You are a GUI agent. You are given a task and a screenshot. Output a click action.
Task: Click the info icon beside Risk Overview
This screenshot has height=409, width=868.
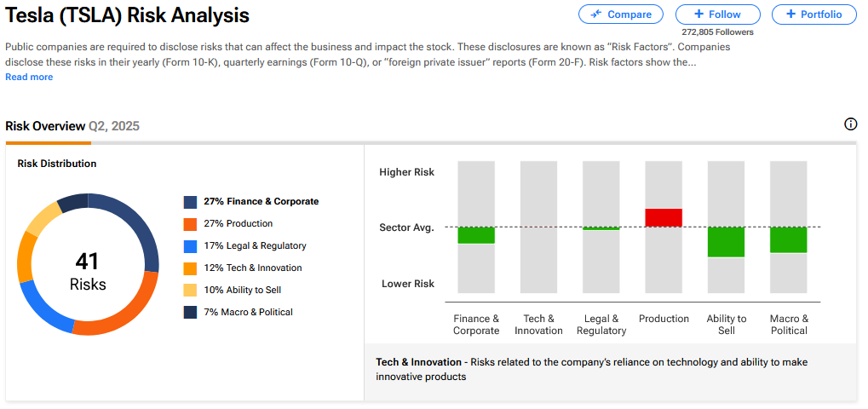850,124
